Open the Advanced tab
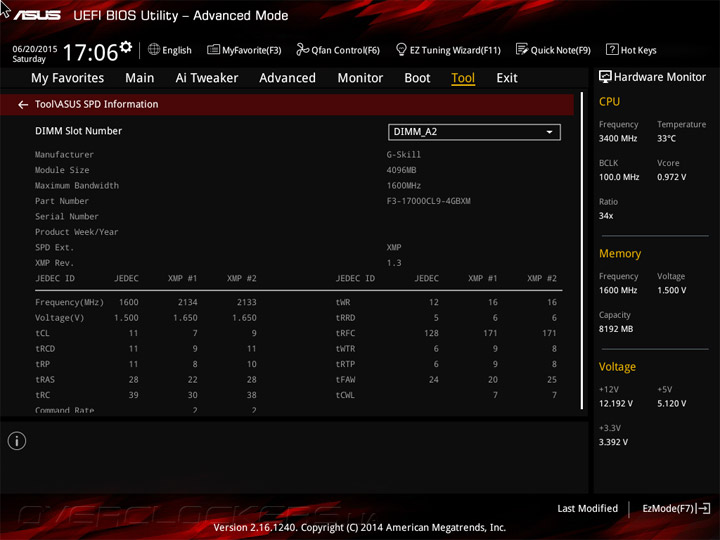This screenshot has width=720, height=540. point(287,78)
